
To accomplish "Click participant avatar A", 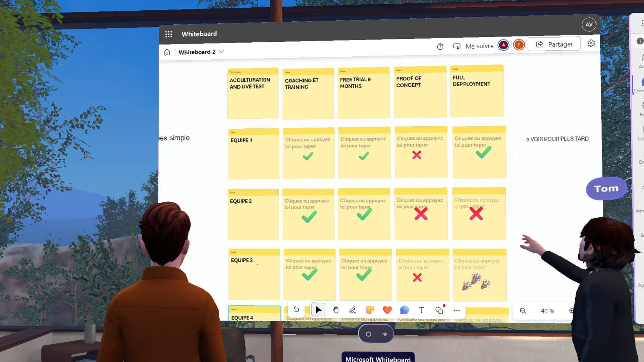I will [x=503, y=45].
